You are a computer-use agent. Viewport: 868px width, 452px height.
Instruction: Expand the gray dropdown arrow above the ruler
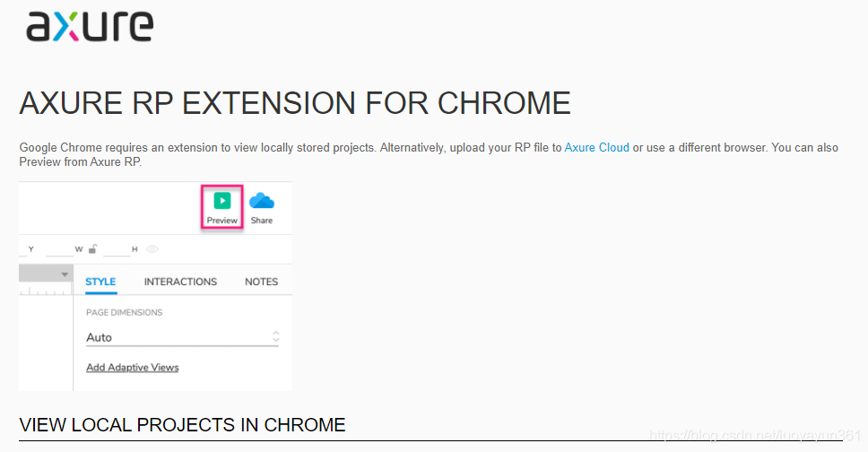[65, 274]
